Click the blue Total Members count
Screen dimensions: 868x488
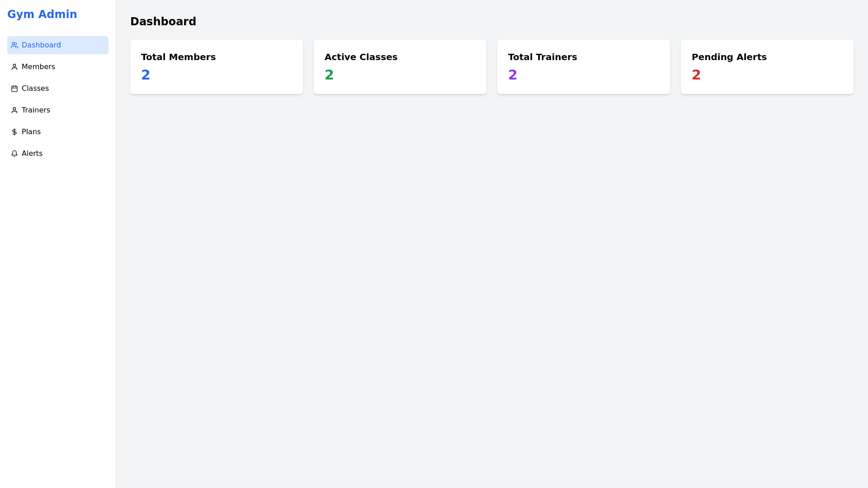pyautogui.click(x=146, y=75)
